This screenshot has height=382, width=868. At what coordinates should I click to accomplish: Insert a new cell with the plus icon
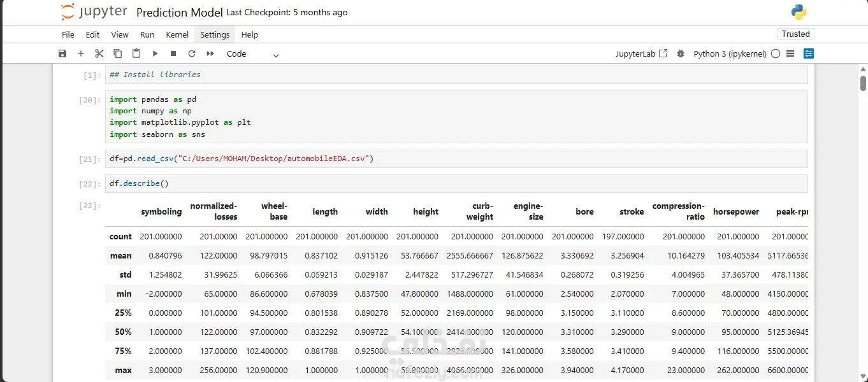(81, 54)
